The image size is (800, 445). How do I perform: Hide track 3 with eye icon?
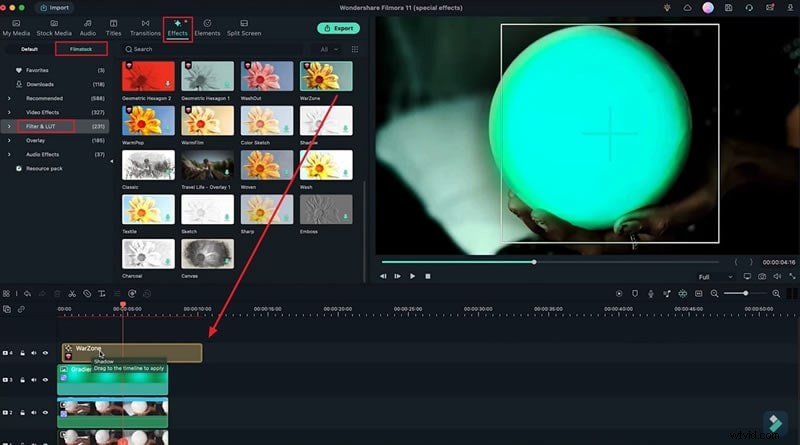[45, 380]
